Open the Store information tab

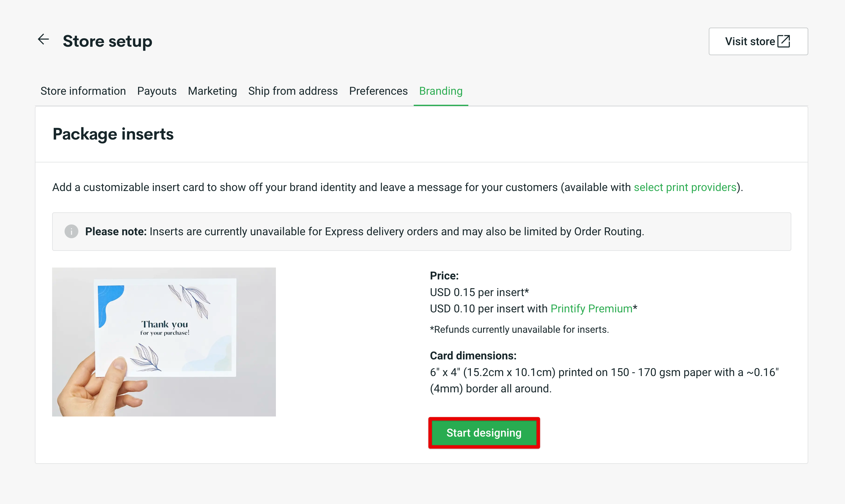pyautogui.click(x=83, y=91)
